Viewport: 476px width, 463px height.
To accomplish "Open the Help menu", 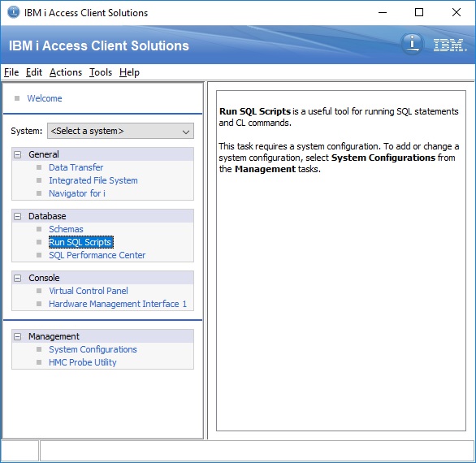I will point(129,72).
